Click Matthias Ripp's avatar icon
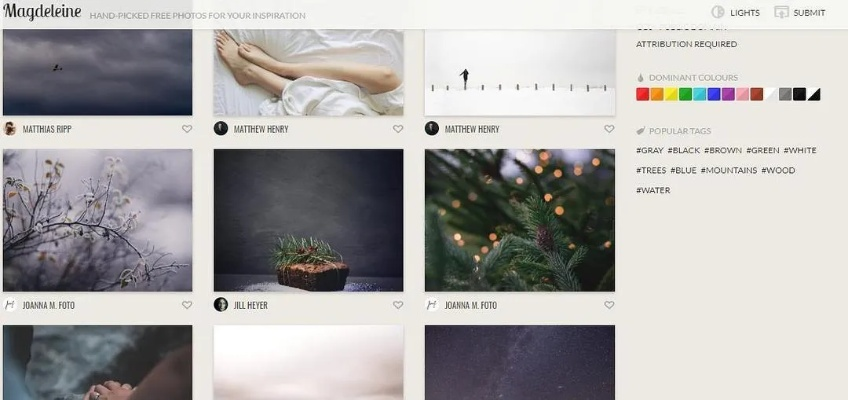 [x=10, y=129]
